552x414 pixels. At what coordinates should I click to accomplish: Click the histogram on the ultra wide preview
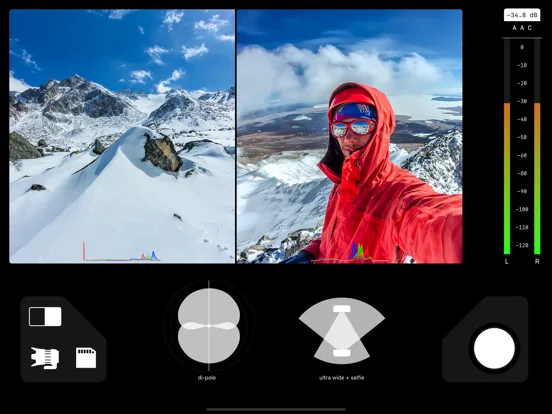coord(121,251)
